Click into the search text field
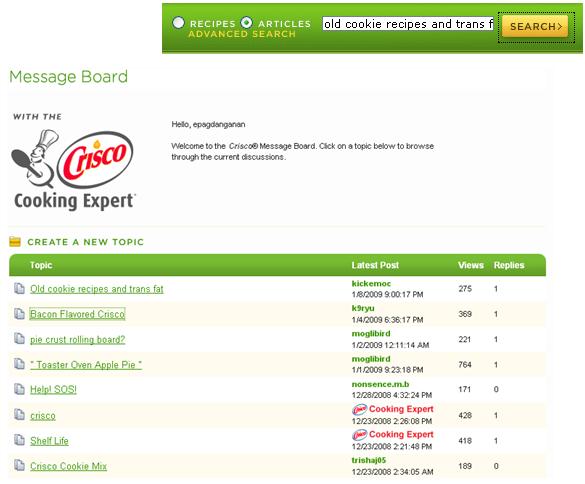 (x=408, y=24)
